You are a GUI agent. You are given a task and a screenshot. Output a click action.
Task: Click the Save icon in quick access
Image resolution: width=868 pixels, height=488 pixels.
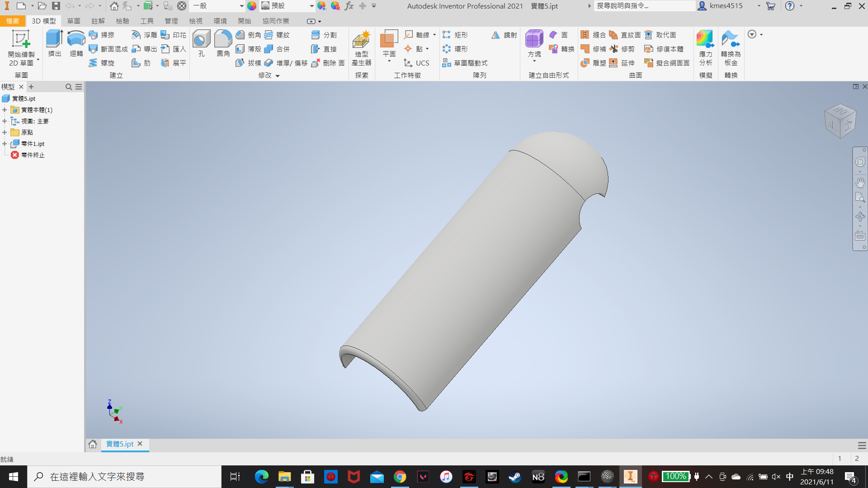tap(56, 6)
